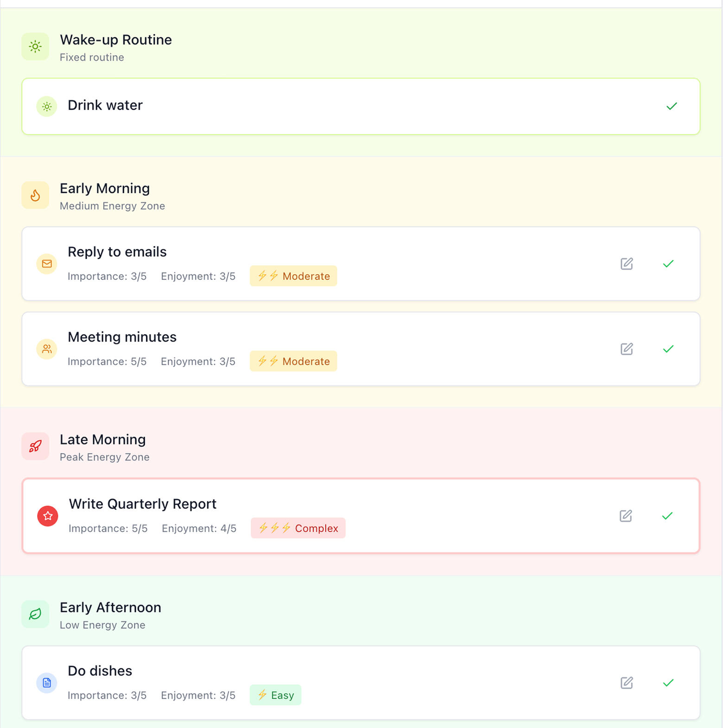Mark Meeting minutes as done
The width and height of the screenshot is (723, 728).
coord(668,349)
